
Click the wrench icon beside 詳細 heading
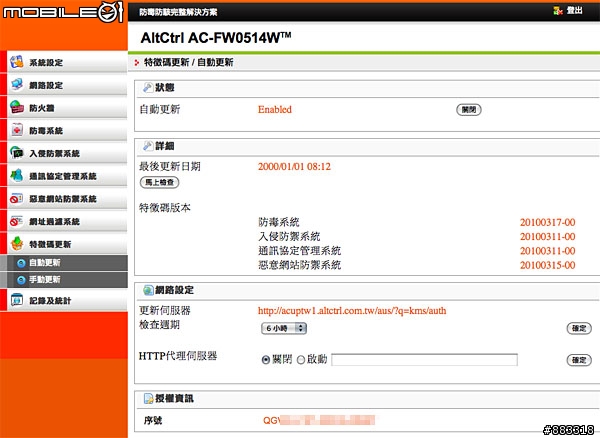point(148,146)
